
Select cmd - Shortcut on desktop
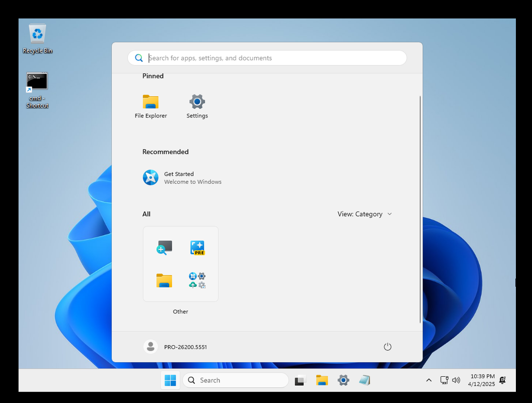click(37, 90)
